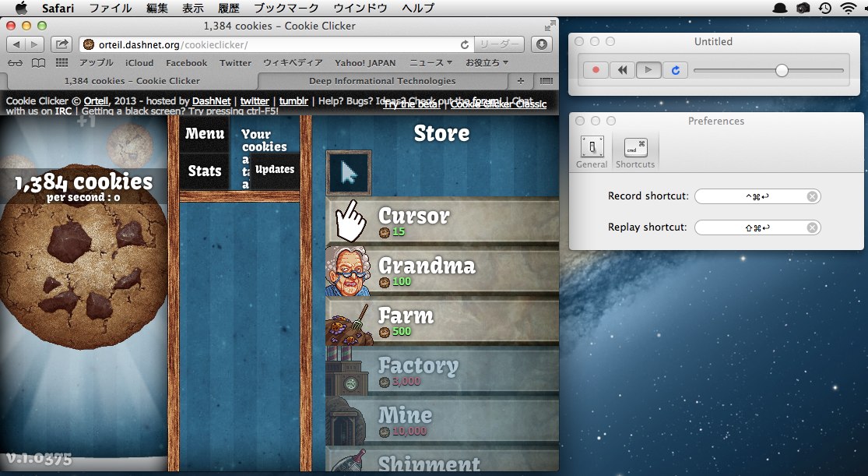
Task: Select the Cookie Clicker tab
Action: pos(132,81)
